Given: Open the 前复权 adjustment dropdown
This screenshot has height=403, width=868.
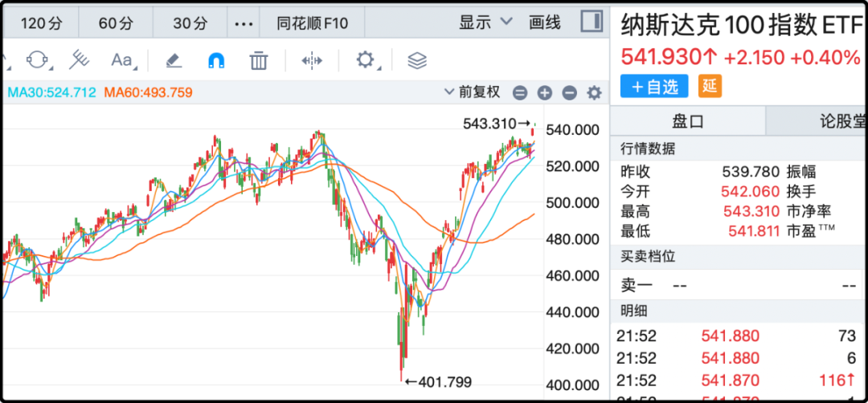Looking at the screenshot, I should (x=473, y=92).
